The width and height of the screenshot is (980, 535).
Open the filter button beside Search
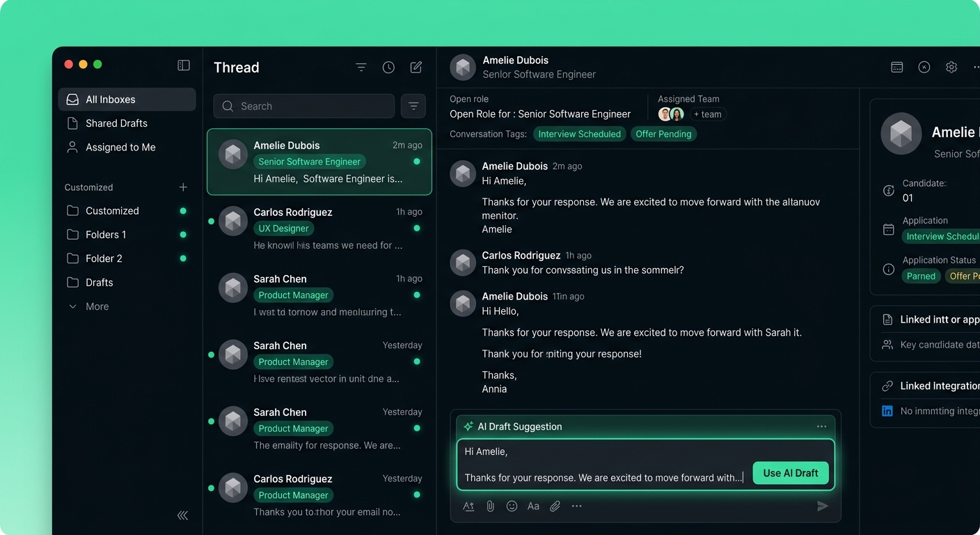(x=413, y=106)
